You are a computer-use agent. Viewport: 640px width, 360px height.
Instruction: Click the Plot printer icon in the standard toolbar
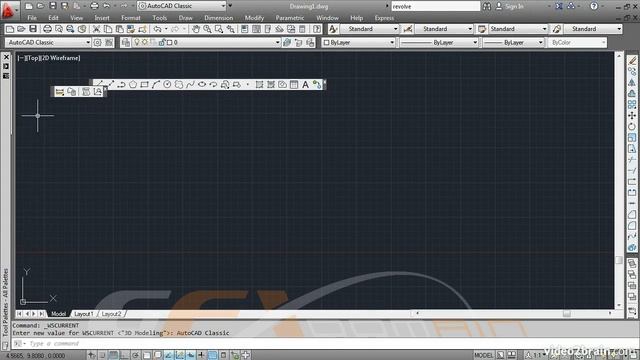[x=47, y=29]
